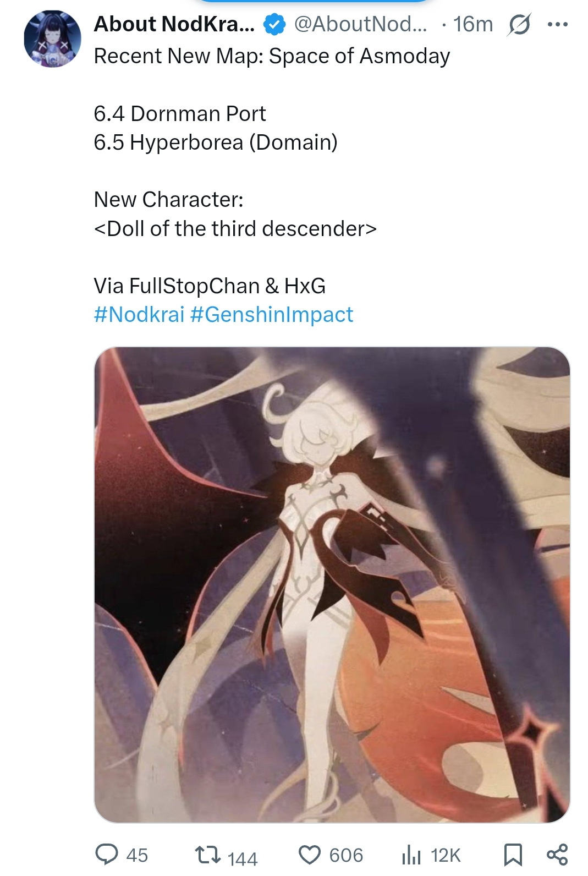Image resolution: width=588 pixels, height=876 pixels.
Task: Share the post via share icon
Action: [x=557, y=855]
